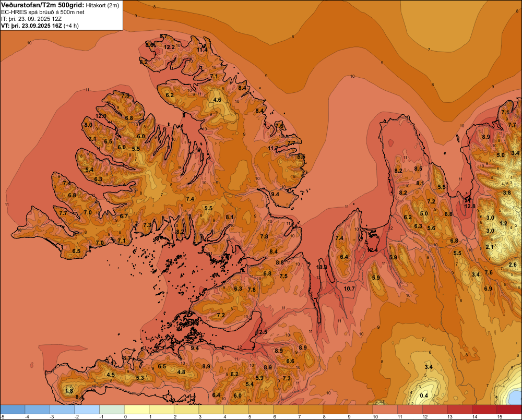Click the '1.2' temperature value

click(503, 223)
